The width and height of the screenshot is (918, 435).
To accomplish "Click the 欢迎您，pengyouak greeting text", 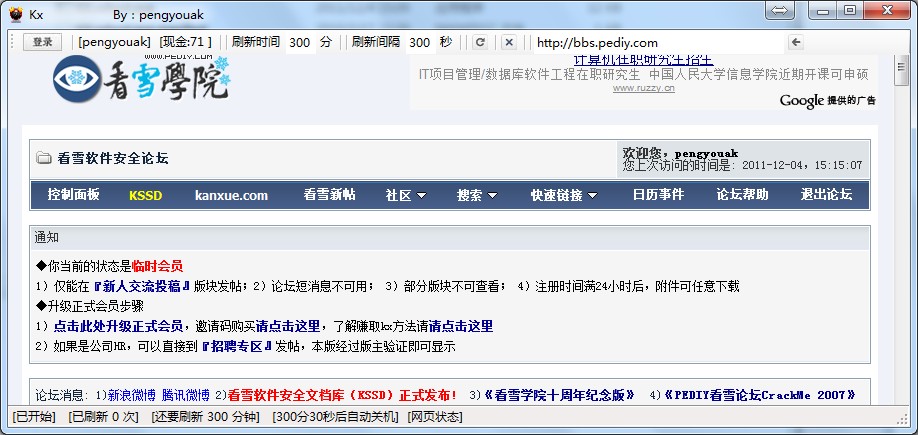I will tap(680, 153).
